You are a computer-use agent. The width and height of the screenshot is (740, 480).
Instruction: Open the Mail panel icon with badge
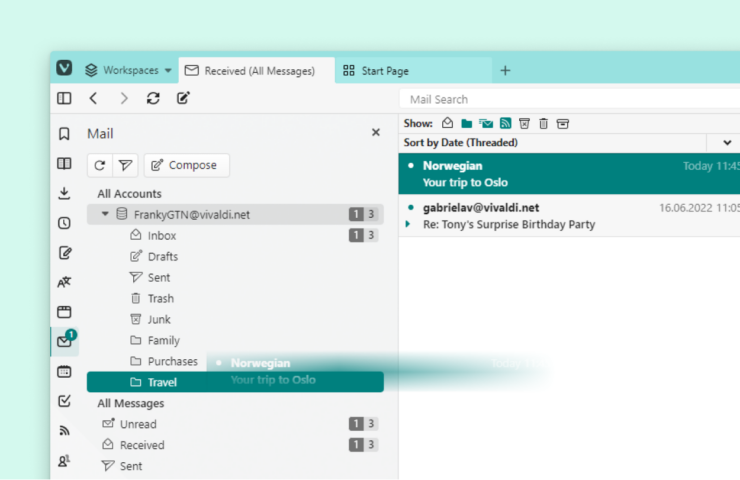tap(65, 341)
